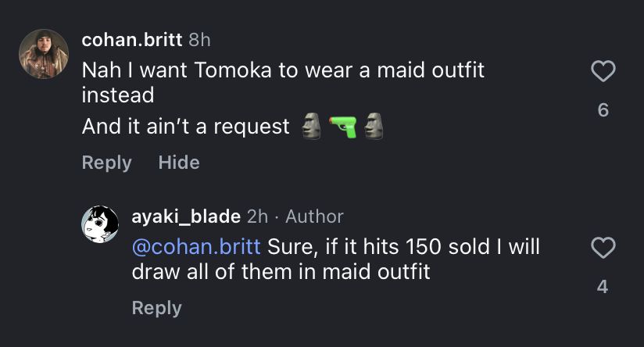Screen dimensions: 644x347
Task: Tap the second moai emoji after pistol
Action: tap(374, 126)
